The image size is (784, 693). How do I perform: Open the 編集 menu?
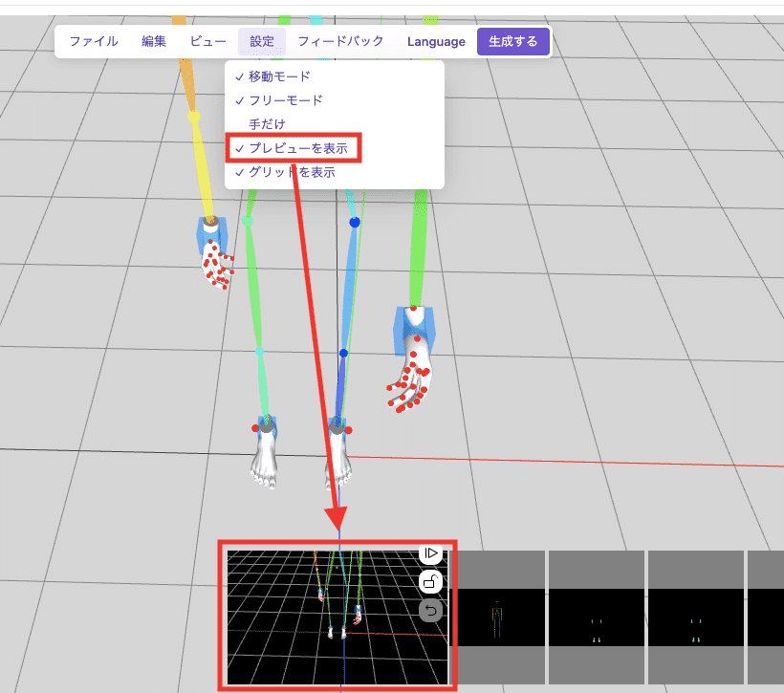point(154,41)
